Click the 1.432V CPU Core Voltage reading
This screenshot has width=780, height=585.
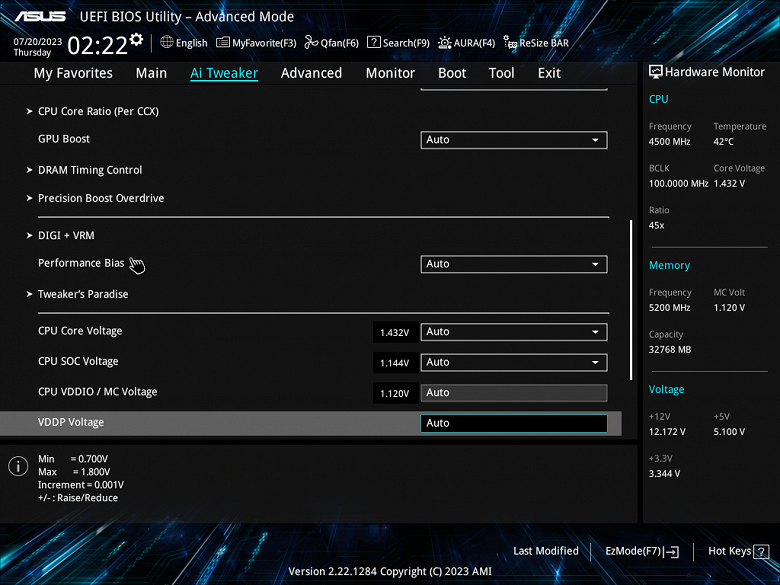394,332
